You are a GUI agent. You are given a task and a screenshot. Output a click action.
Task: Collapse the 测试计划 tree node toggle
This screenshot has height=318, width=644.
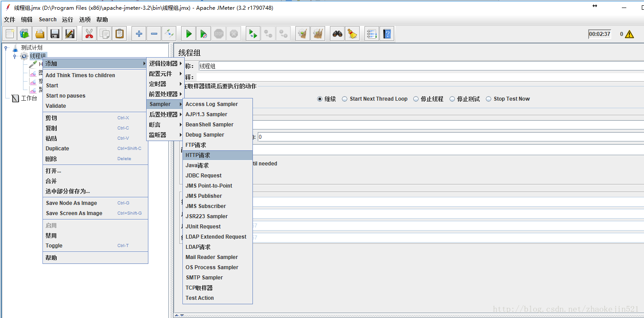[6, 48]
